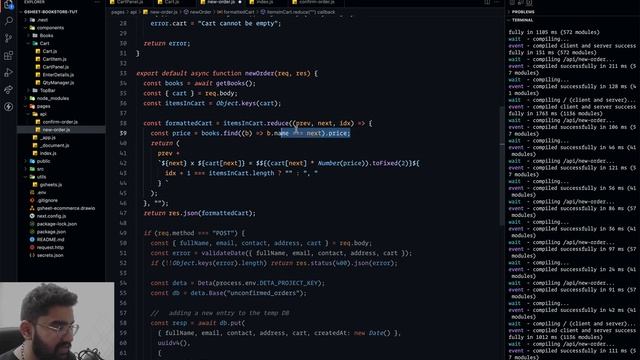Click the README.md file icon
The image size is (640, 360).
point(32,240)
